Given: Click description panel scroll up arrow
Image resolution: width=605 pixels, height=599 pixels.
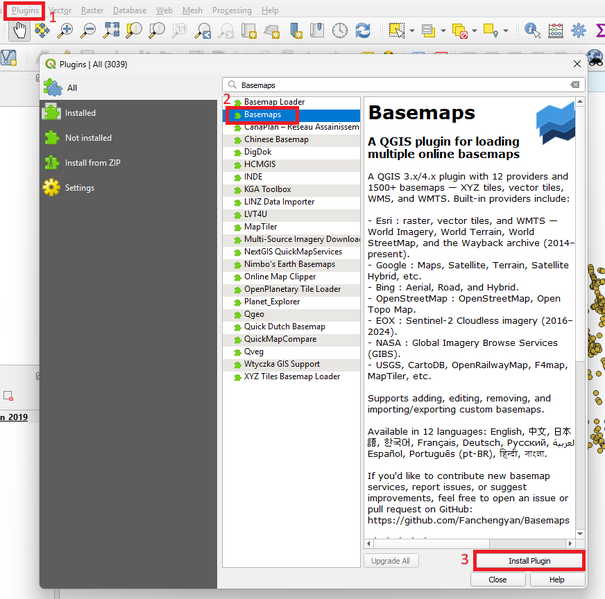Looking at the screenshot, I should click(x=580, y=102).
